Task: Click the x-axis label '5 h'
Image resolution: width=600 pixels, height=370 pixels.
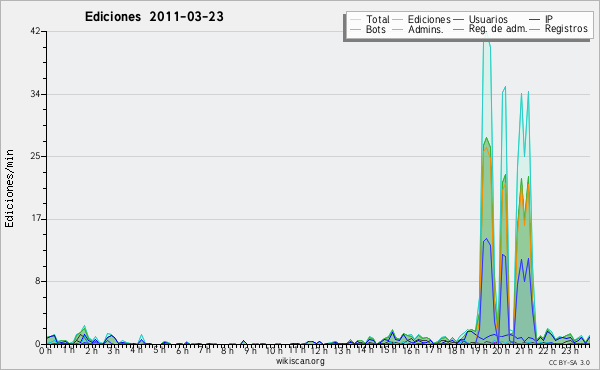Action: [x=160, y=350]
